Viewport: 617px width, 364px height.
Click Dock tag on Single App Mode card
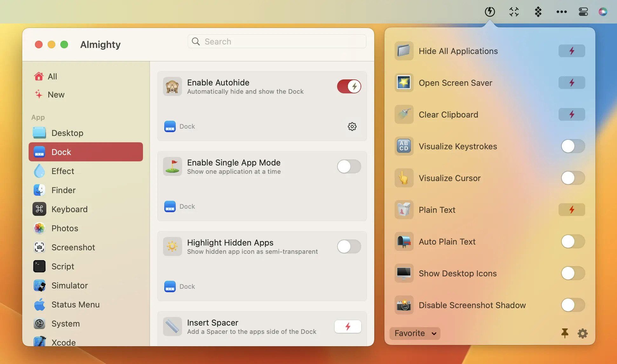click(x=180, y=206)
